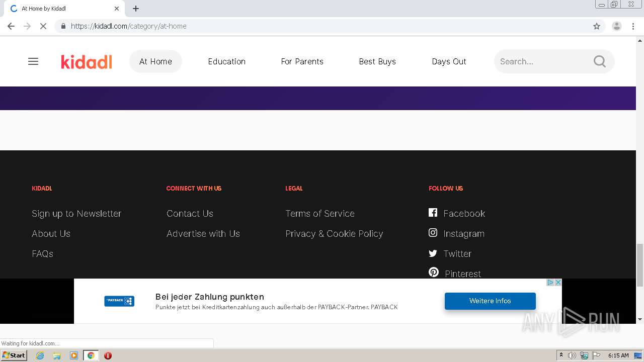This screenshot has height=362, width=644.
Task: Open the Education nav item
Action: point(227,61)
